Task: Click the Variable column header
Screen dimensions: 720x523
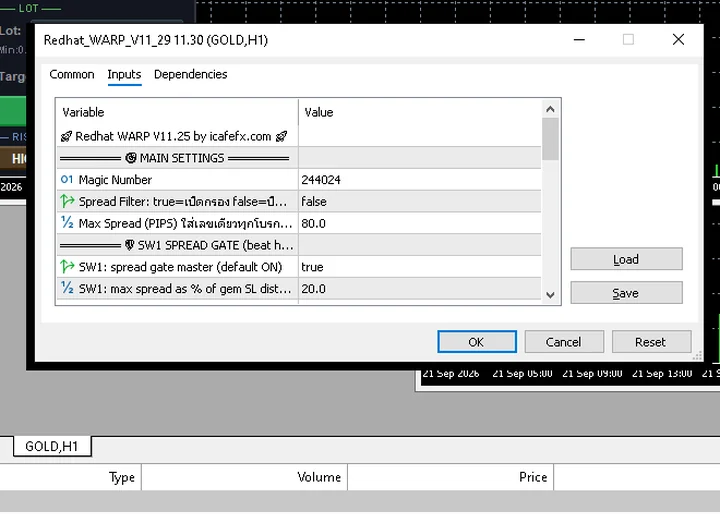Action: point(178,112)
